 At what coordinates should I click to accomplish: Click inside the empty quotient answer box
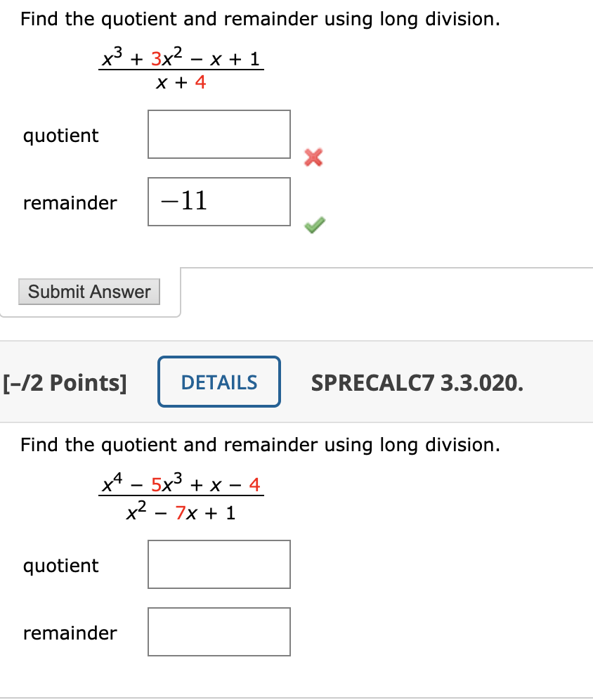coord(219,134)
